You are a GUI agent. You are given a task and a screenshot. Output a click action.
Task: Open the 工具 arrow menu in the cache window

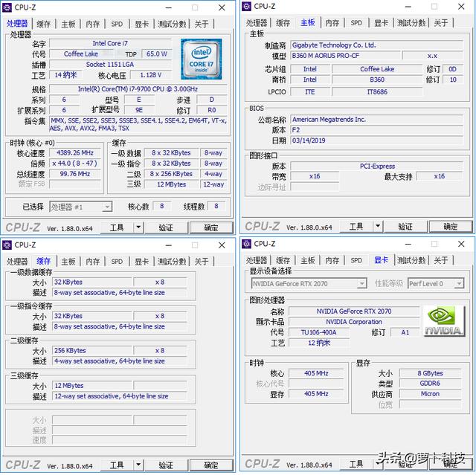[138, 465]
